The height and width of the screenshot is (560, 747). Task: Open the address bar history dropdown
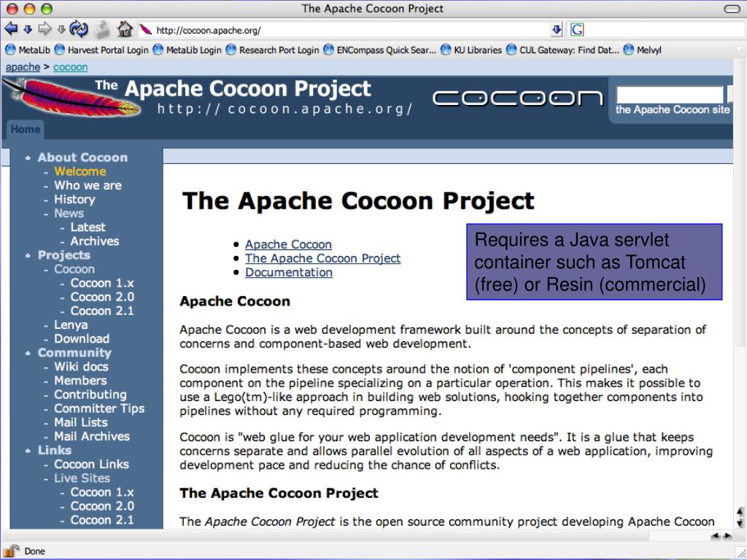[x=557, y=30]
